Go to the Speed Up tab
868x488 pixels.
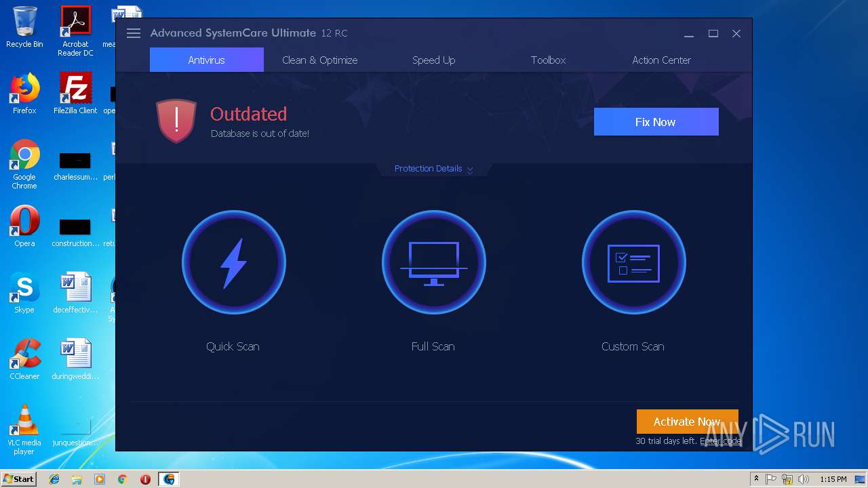(433, 60)
